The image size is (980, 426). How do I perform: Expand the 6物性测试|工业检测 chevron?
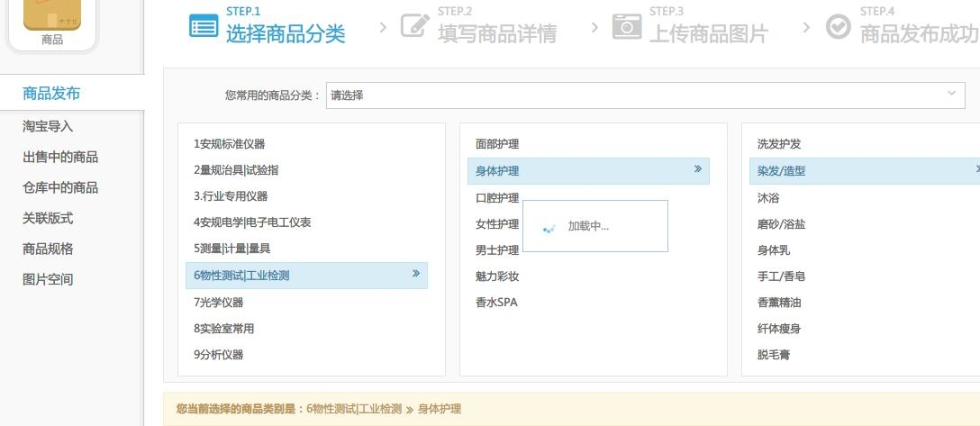pyautogui.click(x=415, y=273)
